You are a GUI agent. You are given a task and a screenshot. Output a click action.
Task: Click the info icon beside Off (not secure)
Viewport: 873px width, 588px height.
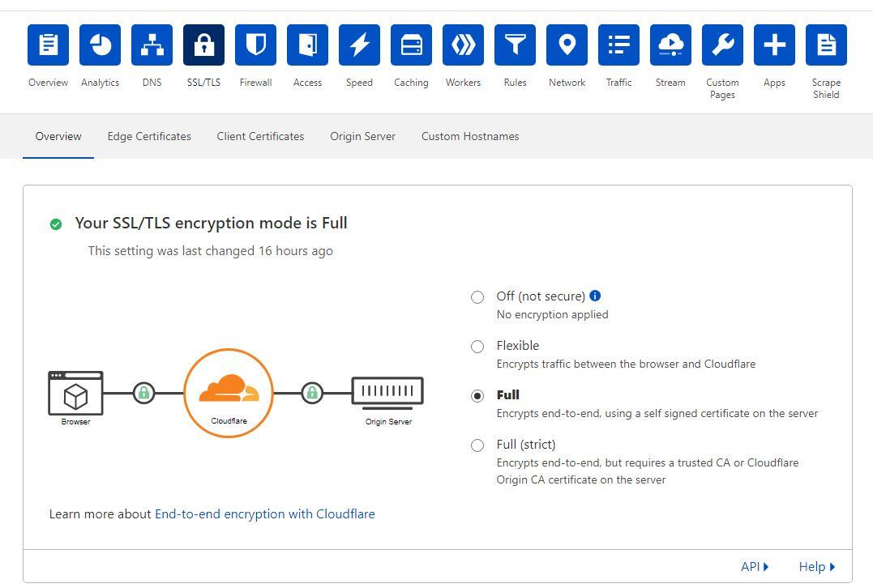pyautogui.click(x=595, y=296)
